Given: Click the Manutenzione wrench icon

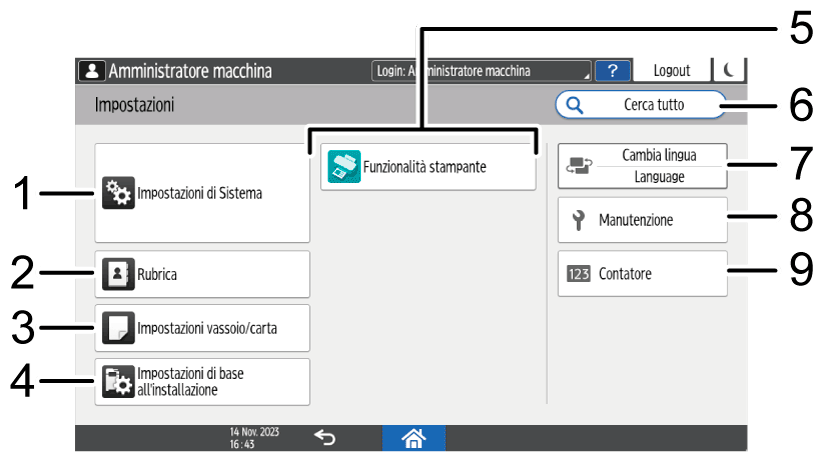Looking at the screenshot, I should 578,220.
